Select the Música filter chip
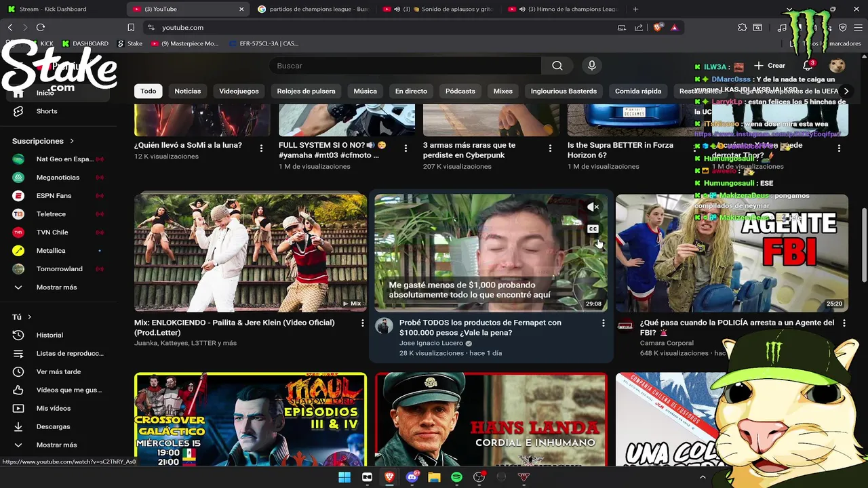 point(365,91)
